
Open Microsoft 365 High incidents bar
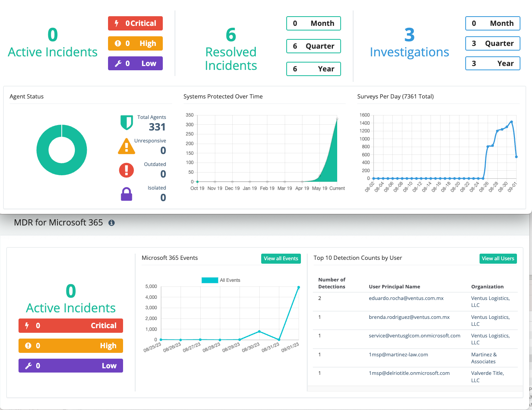[x=71, y=346]
